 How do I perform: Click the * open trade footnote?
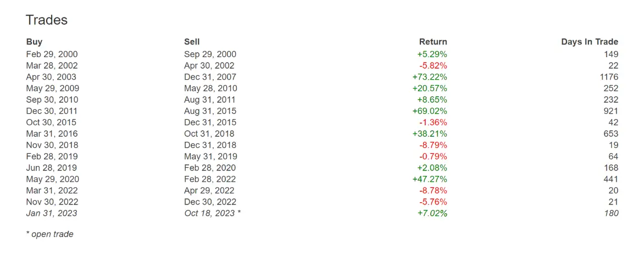tap(49, 234)
